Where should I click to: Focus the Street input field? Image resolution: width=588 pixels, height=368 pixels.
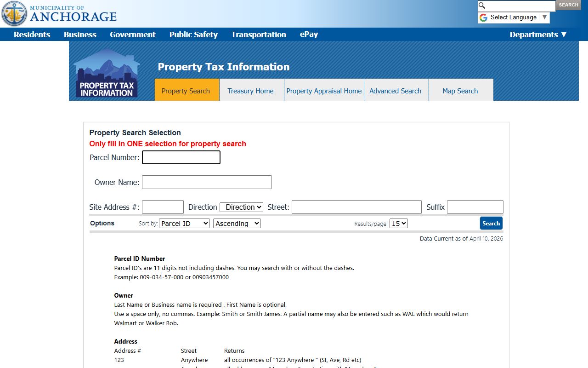(x=356, y=207)
